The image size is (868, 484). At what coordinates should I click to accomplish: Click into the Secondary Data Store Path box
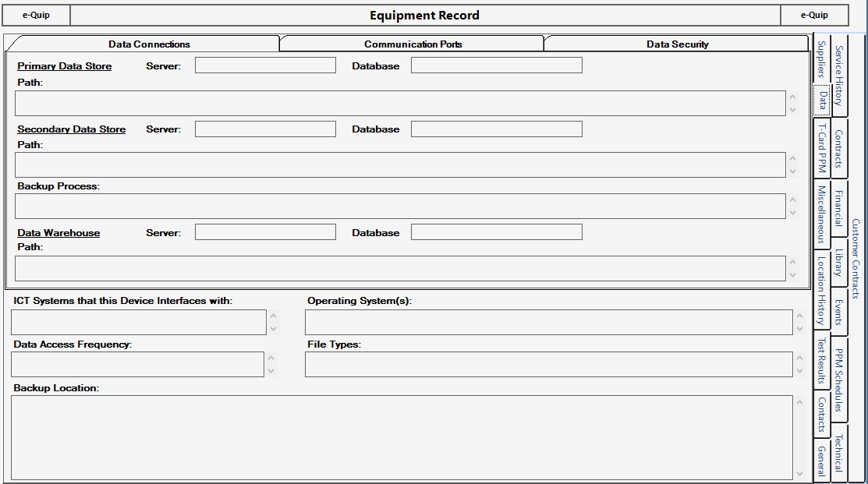[x=400, y=164]
